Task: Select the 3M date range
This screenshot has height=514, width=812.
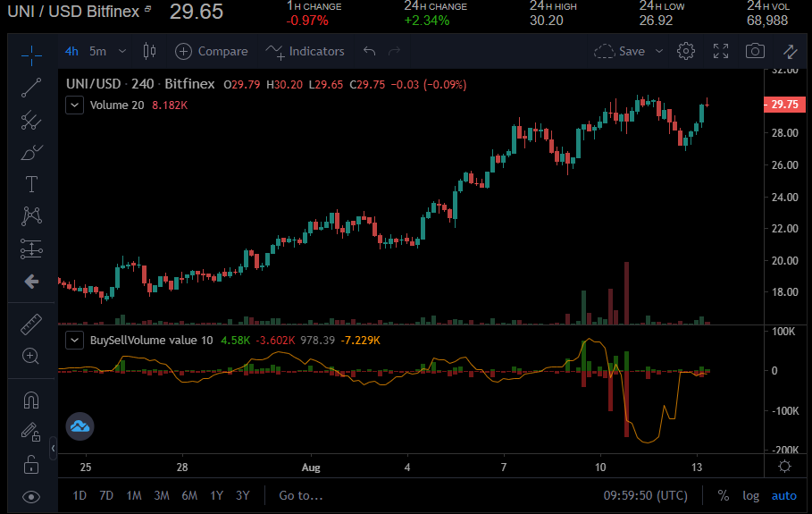Action: pyautogui.click(x=162, y=496)
